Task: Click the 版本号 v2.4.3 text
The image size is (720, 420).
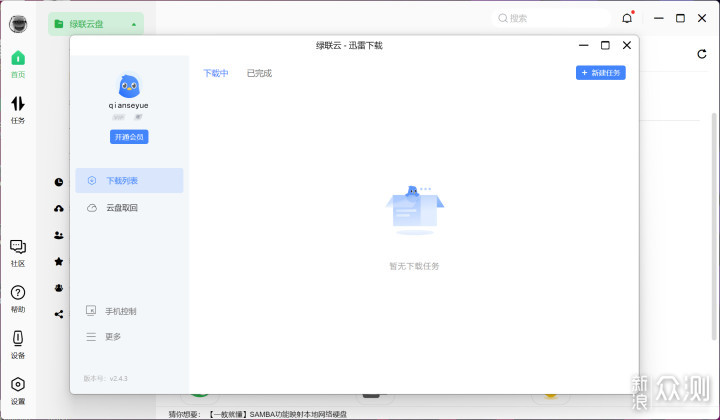Action: tap(106, 379)
